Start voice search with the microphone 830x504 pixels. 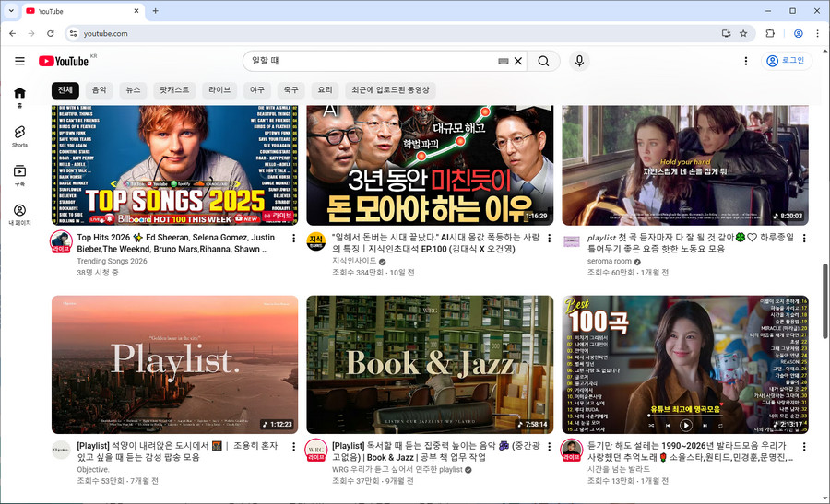pyautogui.click(x=580, y=61)
